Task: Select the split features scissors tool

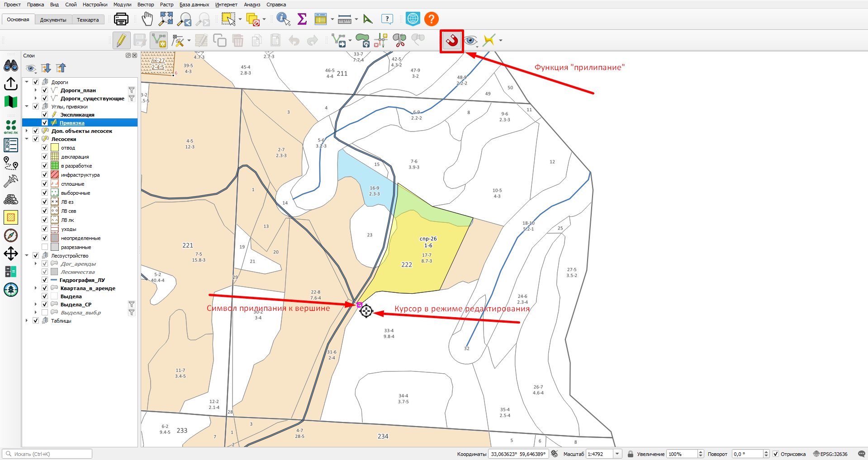Action: (x=399, y=41)
